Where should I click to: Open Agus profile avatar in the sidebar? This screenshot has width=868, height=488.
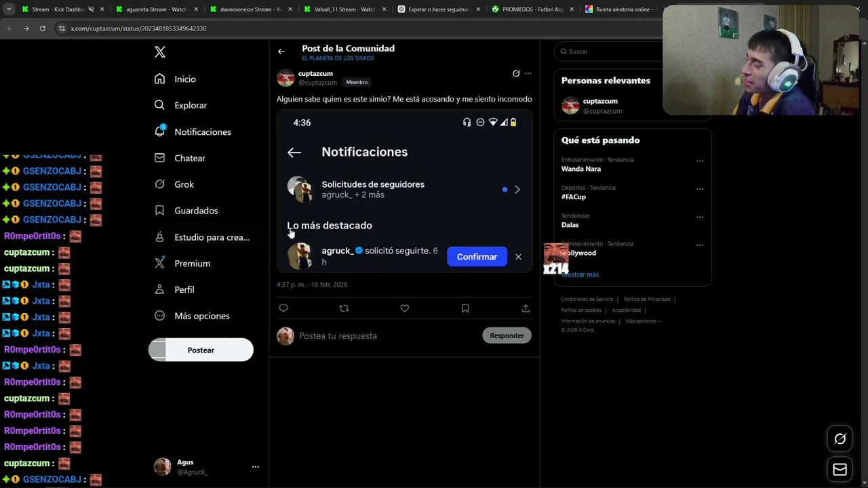(x=162, y=466)
